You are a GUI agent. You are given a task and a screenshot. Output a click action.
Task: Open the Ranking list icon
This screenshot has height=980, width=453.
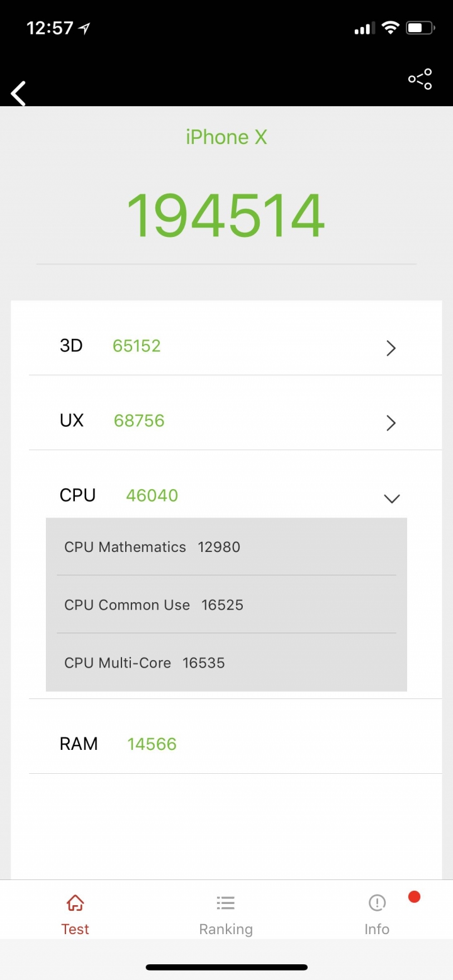tap(226, 903)
